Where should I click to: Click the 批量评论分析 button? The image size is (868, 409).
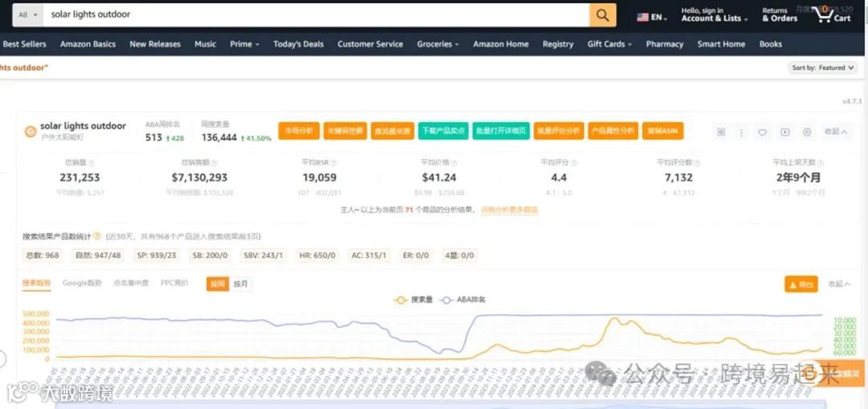(559, 131)
